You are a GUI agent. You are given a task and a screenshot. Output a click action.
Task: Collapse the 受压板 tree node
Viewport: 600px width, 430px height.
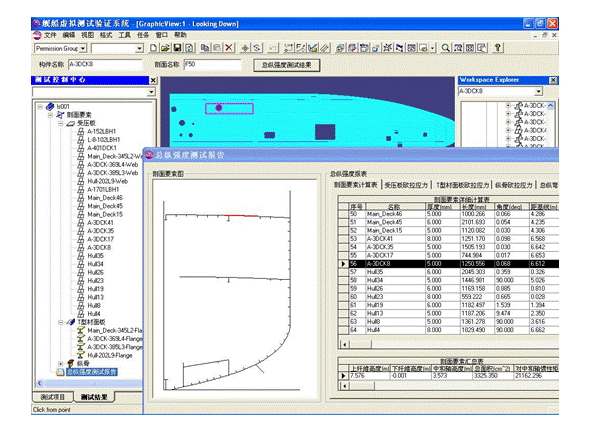(x=61, y=123)
